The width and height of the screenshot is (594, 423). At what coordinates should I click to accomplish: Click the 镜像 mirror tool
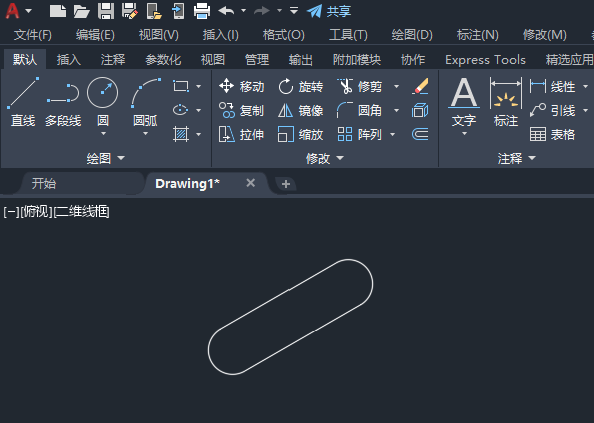pyautogui.click(x=300, y=111)
